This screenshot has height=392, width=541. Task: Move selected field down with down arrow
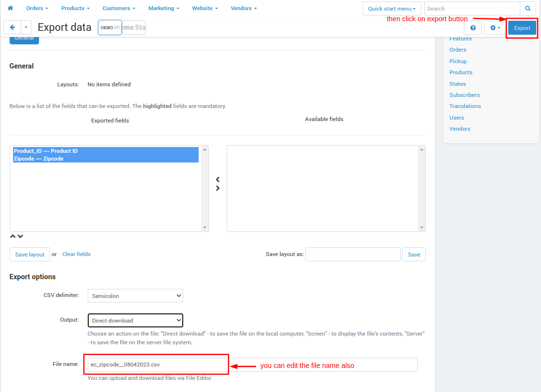(20, 236)
